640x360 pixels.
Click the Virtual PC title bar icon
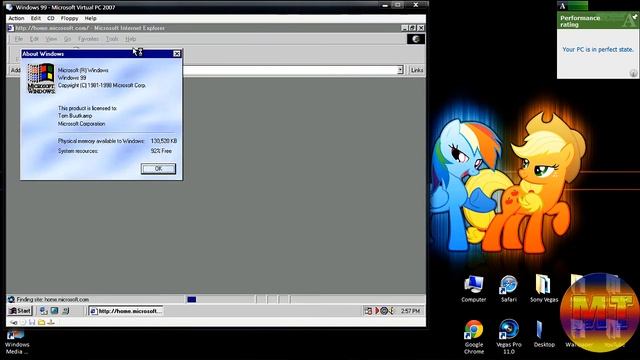(x=9, y=7)
